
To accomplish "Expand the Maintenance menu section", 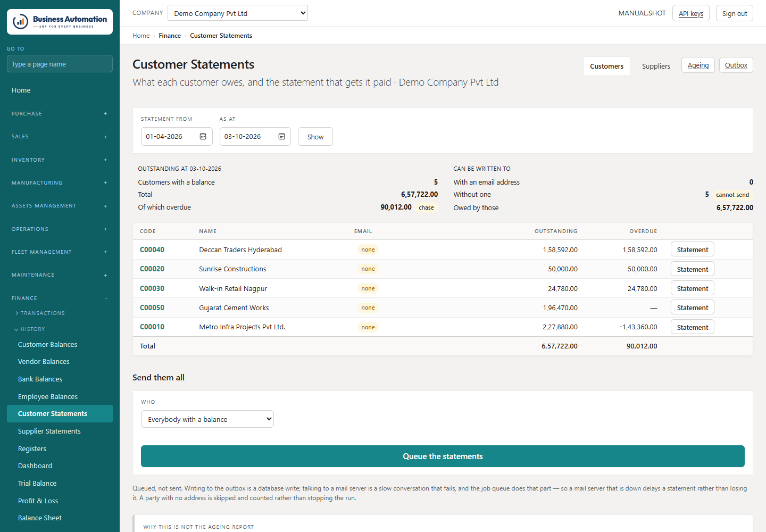I will tap(60, 275).
